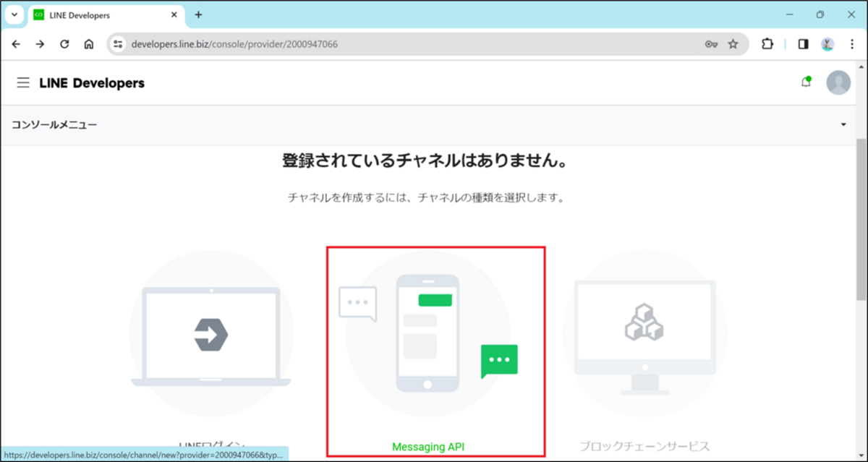Open the Chrome profile picture
The width and height of the screenshot is (868, 462).
827,44
